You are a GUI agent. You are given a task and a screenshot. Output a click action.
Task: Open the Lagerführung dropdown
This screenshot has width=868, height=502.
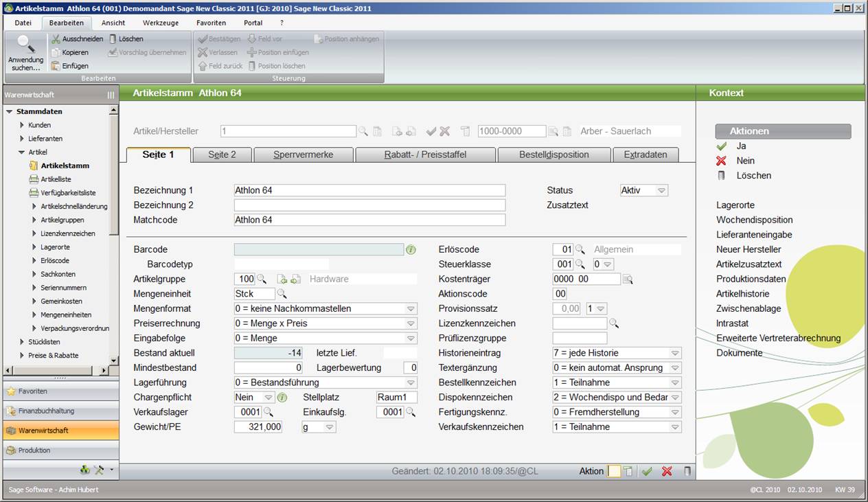click(x=411, y=383)
